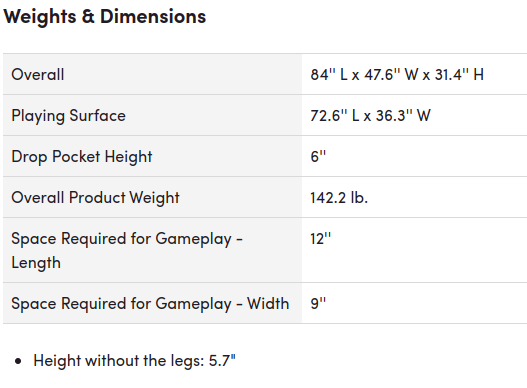Click the playing surface value 72.6" L x 36.3" W
527x388 pixels.
click(370, 116)
